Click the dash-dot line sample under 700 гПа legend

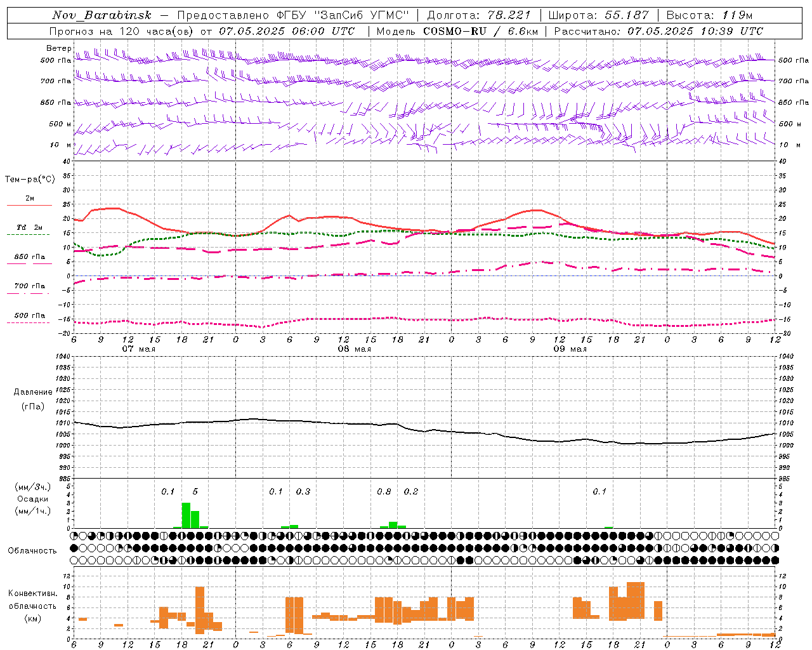coord(28,293)
